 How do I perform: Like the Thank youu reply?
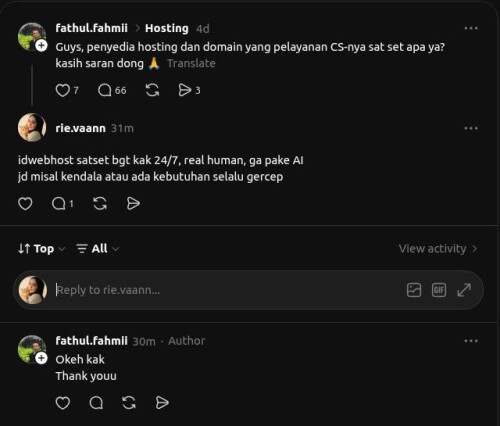point(63,403)
